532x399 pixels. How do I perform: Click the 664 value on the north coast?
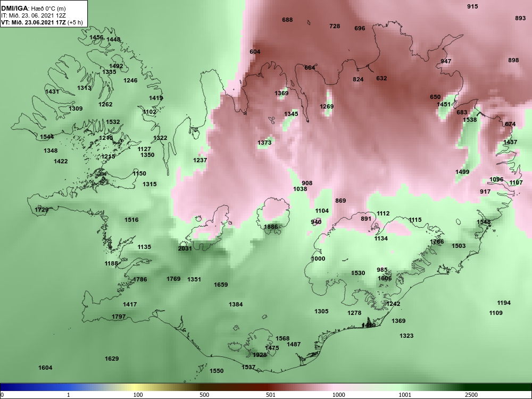pyautogui.click(x=310, y=68)
